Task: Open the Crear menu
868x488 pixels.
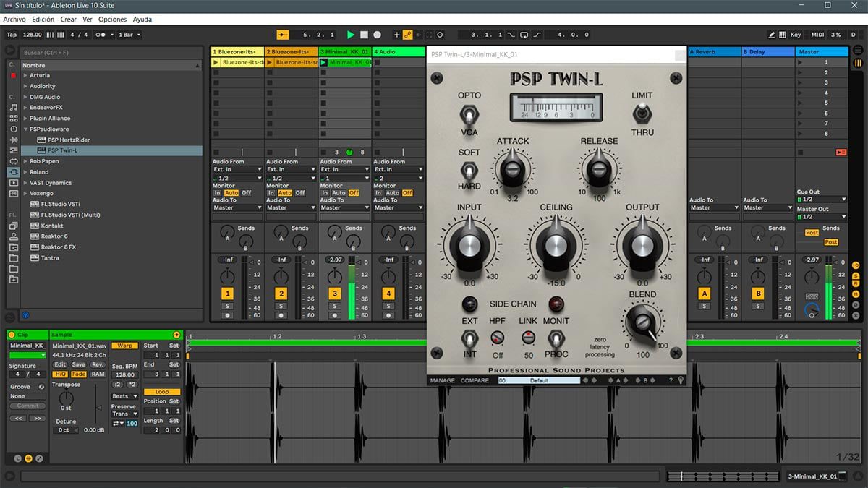Action: [x=69, y=20]
